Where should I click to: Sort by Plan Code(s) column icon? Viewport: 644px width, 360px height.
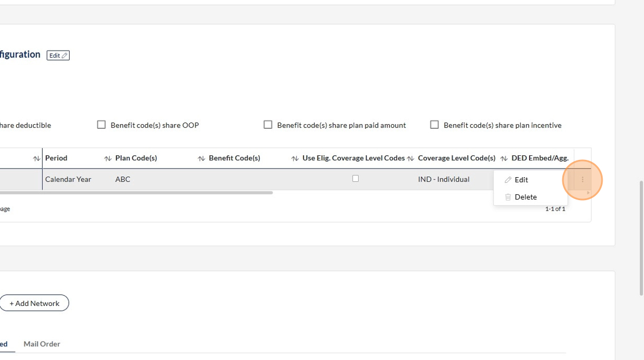tap(108, 158)
